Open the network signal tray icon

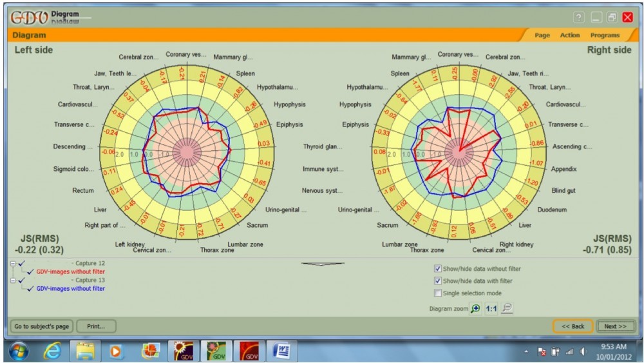[x=569, y=351]
